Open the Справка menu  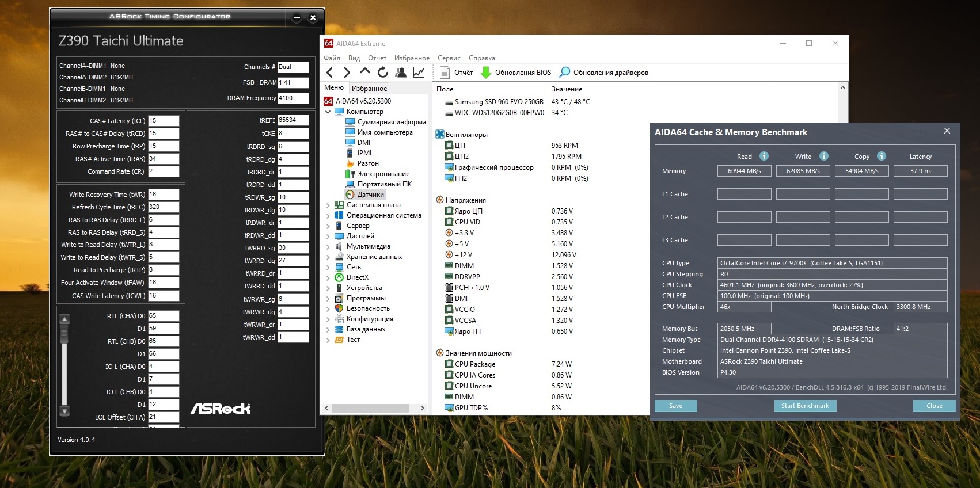[x=482, y=58]
